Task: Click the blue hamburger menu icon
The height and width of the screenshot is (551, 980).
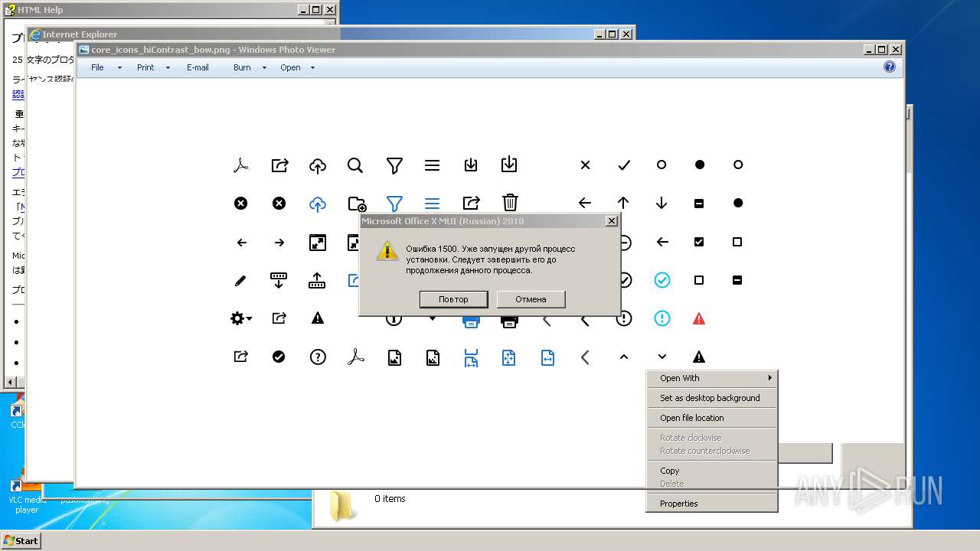Action: click(x=432, y=204)
